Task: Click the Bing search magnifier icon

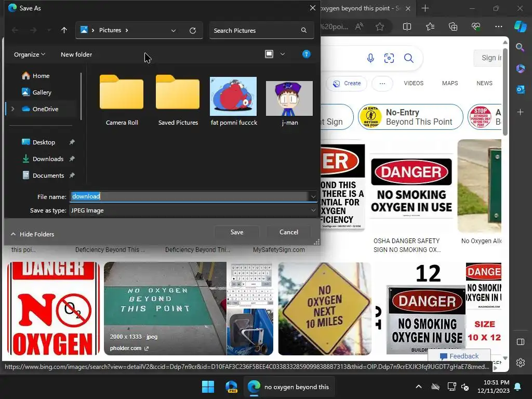Action: (409, 58)
